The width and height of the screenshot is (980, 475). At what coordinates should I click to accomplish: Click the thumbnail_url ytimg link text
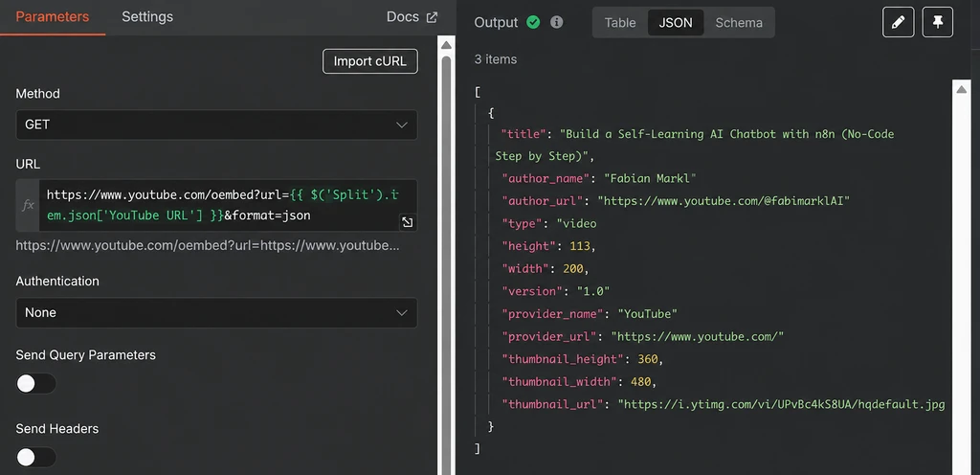(x=781, y=404)
